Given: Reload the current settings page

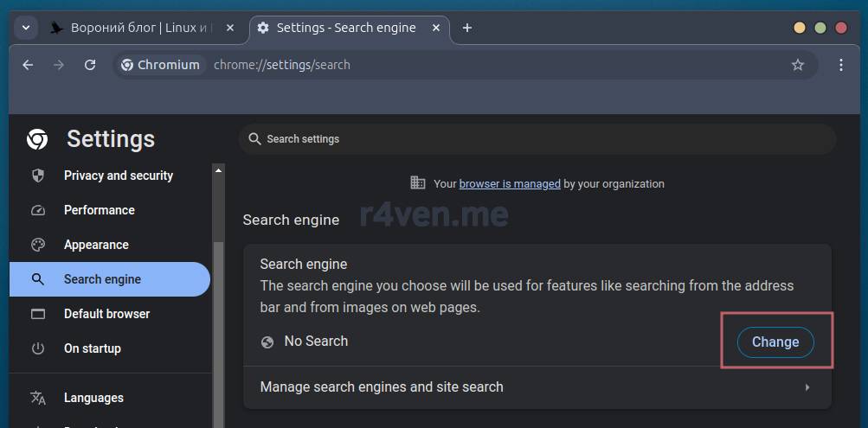Looking at the screenshot, I should [x=90, y=65].
